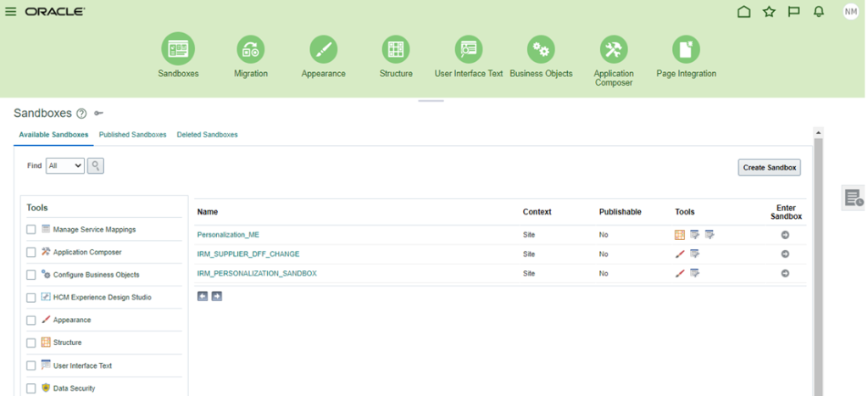Viewport: 868px width, 396px height.
Task: Switch to Deleted Sandboxes tab
Action: 207,135
